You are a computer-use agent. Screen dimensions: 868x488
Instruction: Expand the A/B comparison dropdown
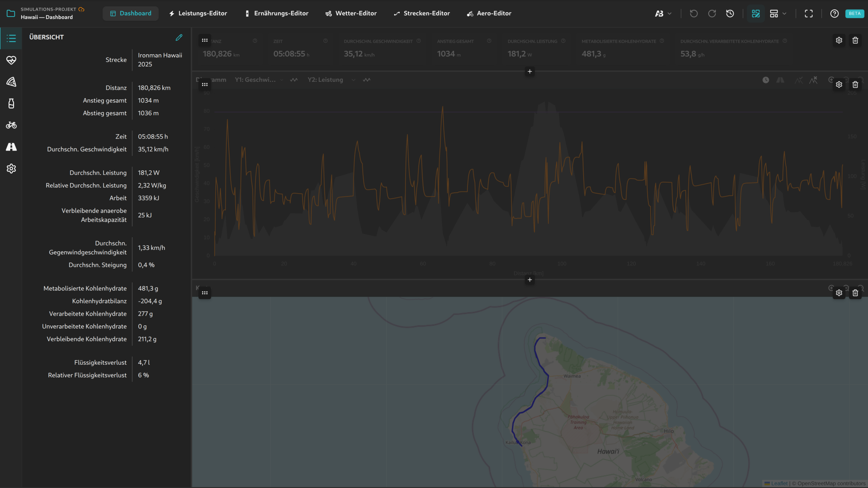pyautogui.click(x=663, y=14)
